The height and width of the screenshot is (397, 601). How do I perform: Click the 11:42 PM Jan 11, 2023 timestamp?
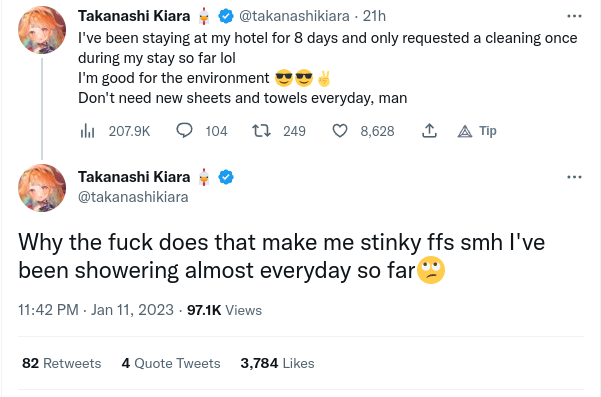coord(96,310)
